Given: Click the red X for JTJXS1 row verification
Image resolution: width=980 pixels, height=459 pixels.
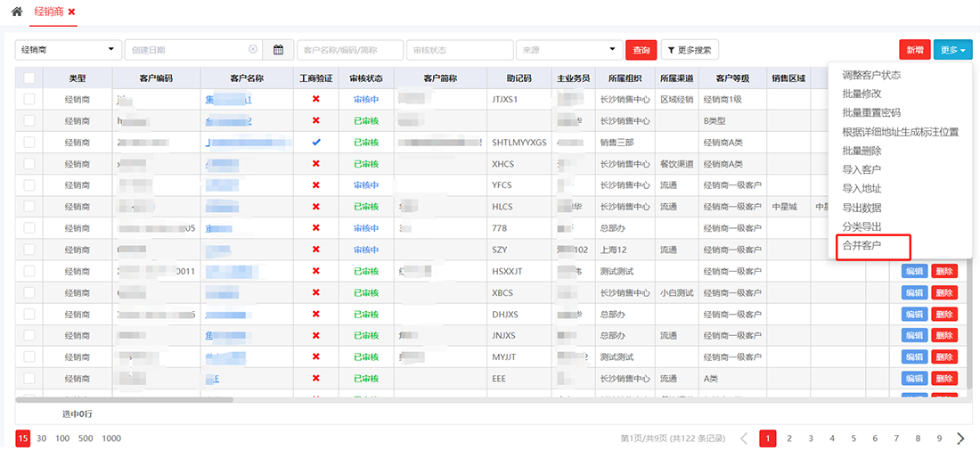Looking at the screenshot, I should (315, 99).
